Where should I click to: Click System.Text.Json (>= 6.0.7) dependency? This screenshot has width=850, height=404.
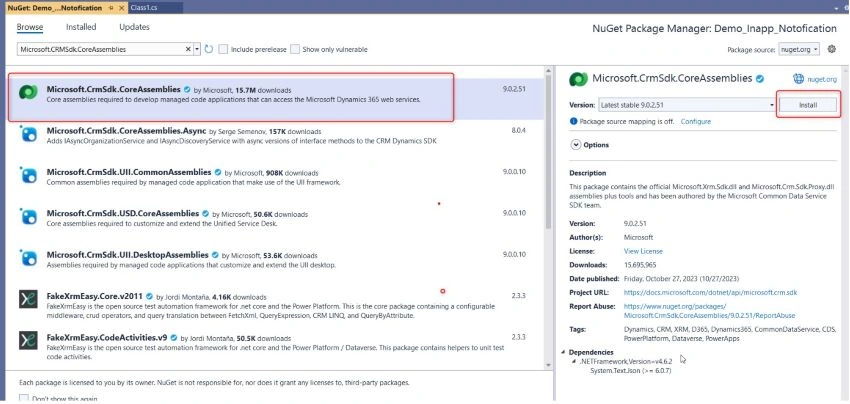[x=631, y=370]
